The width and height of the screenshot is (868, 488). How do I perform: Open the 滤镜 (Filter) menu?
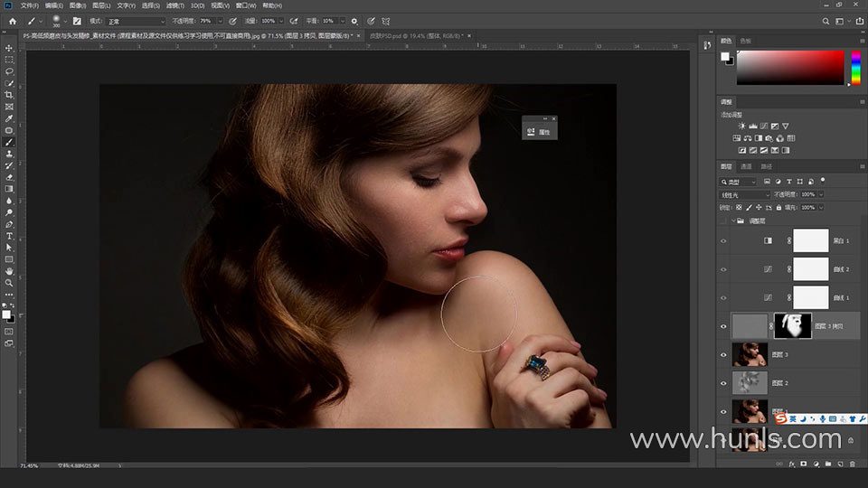tap(175, 5)
